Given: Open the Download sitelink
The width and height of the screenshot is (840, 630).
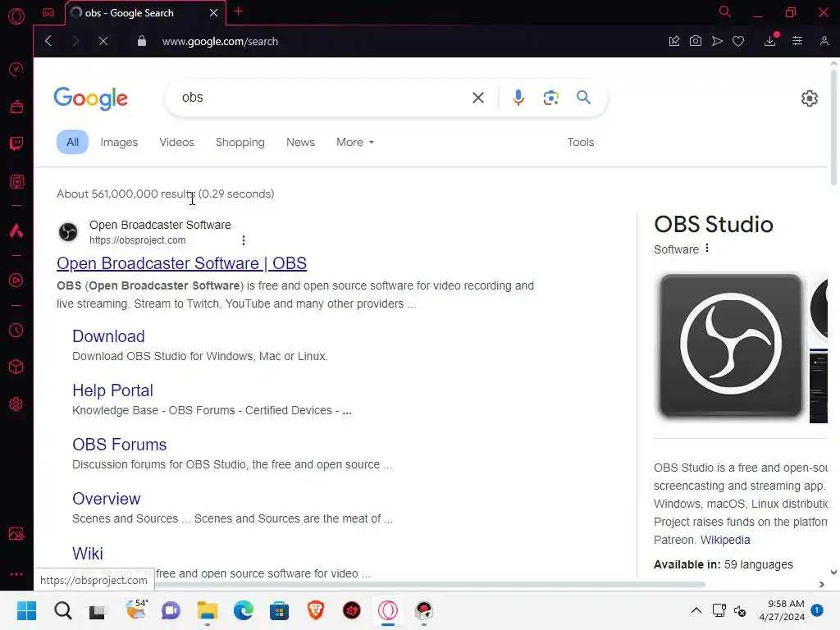Looking at the screenshot, I should [109, 336].
